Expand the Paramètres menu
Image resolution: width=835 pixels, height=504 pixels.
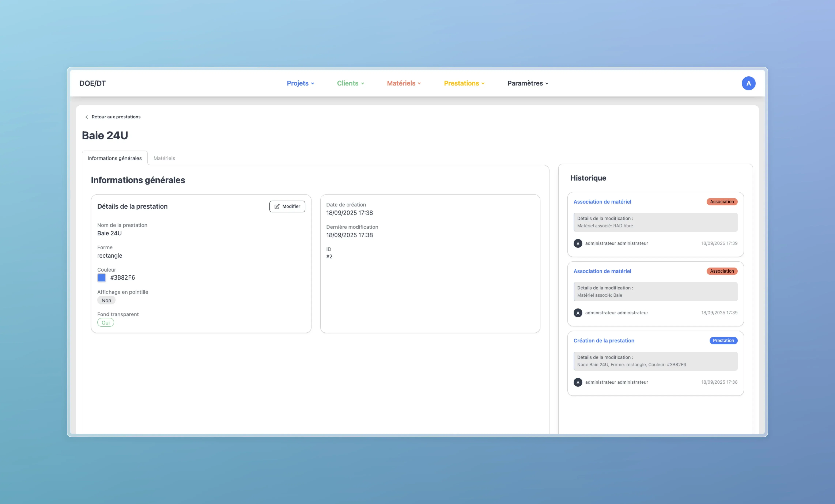[528, 83]
